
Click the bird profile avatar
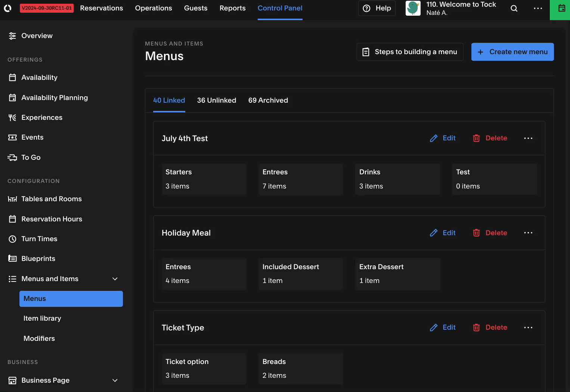click(x=413, y=8)
